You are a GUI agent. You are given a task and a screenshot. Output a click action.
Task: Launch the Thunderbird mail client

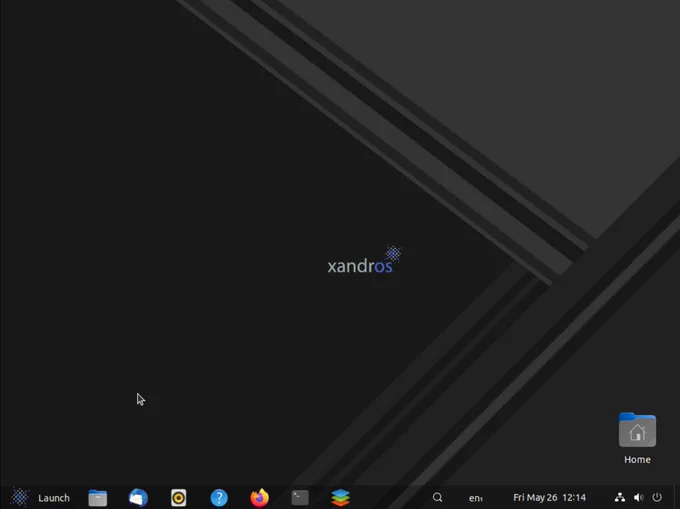tap(138, 498)
